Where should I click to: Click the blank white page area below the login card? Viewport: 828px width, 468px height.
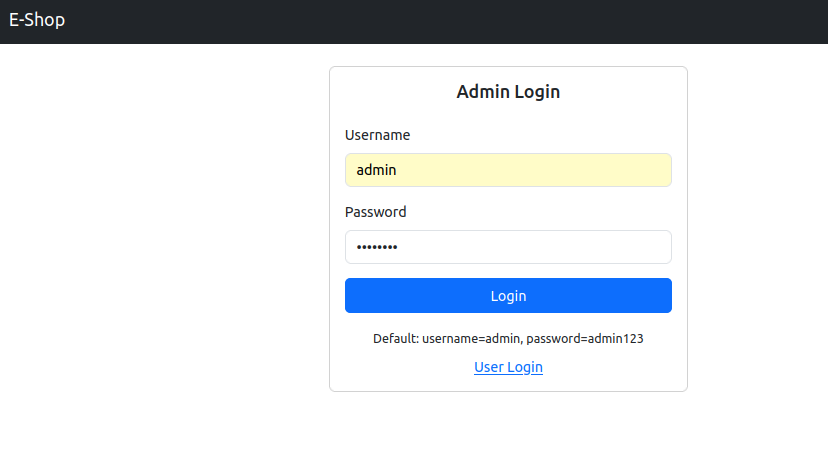pos(508,430)
